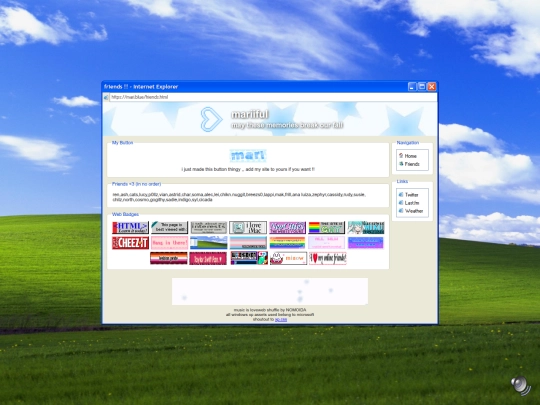540x405 pixels.
Task: Click the purple cursive-text badge
Action: (287, 228)
